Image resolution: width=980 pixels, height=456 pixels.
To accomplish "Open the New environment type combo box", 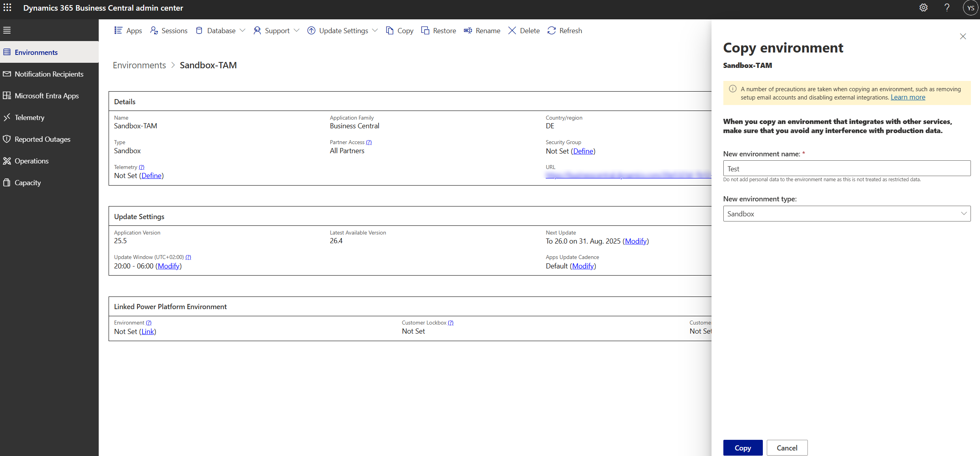I will click(847, 214).
